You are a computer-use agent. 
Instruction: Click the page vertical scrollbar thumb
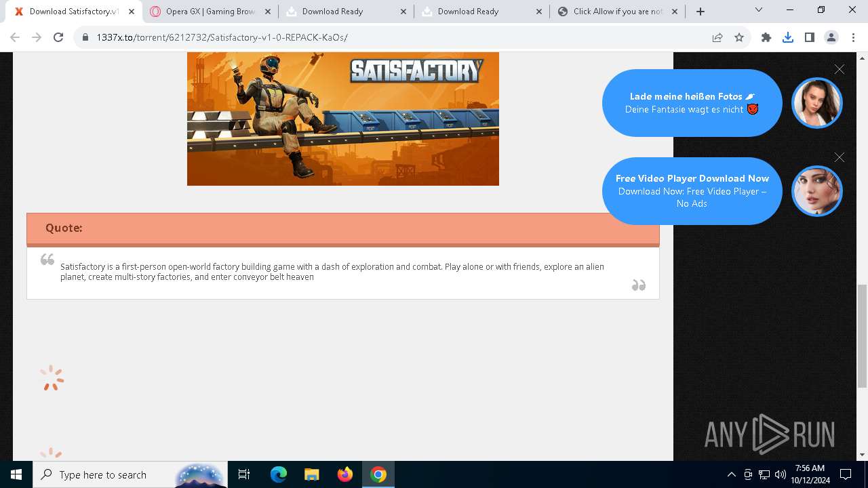[863, 335]
